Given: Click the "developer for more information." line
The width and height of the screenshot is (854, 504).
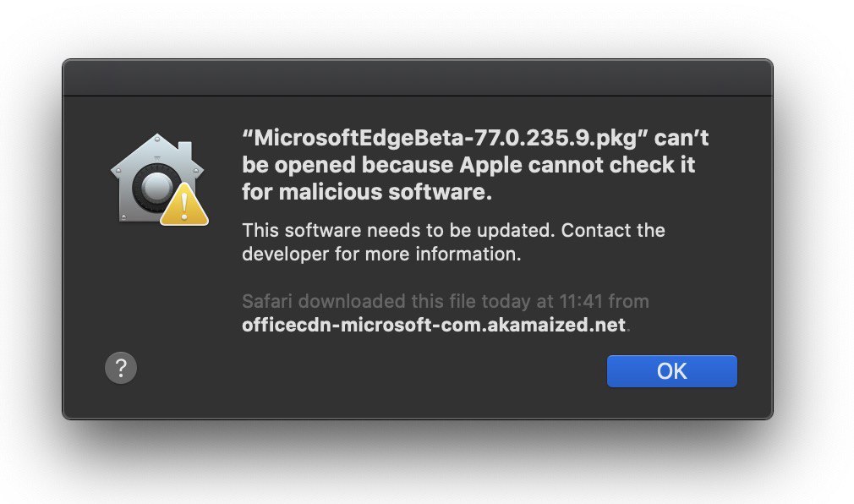Looking at the screenshot, I should [381, 254].
